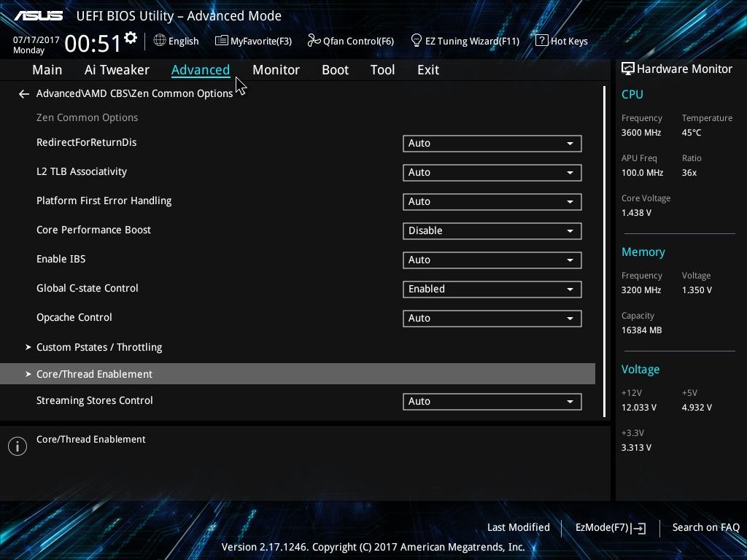Click the EZ Tuning Wizard lightbulb icon
Screen dimensions: 747x560
[416, 41]
